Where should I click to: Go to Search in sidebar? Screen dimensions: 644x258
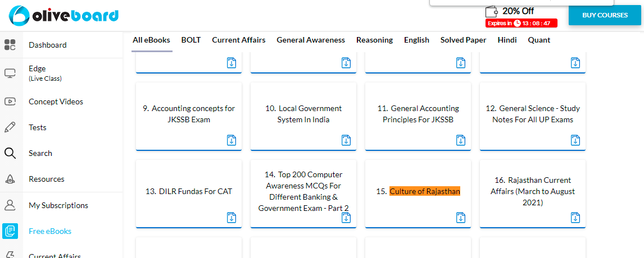(40, 154)
